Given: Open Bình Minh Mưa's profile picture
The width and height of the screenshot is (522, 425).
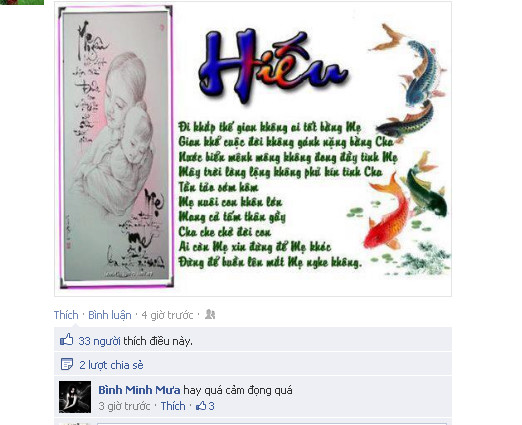Looking at the screenshot, I should point(75,397).
